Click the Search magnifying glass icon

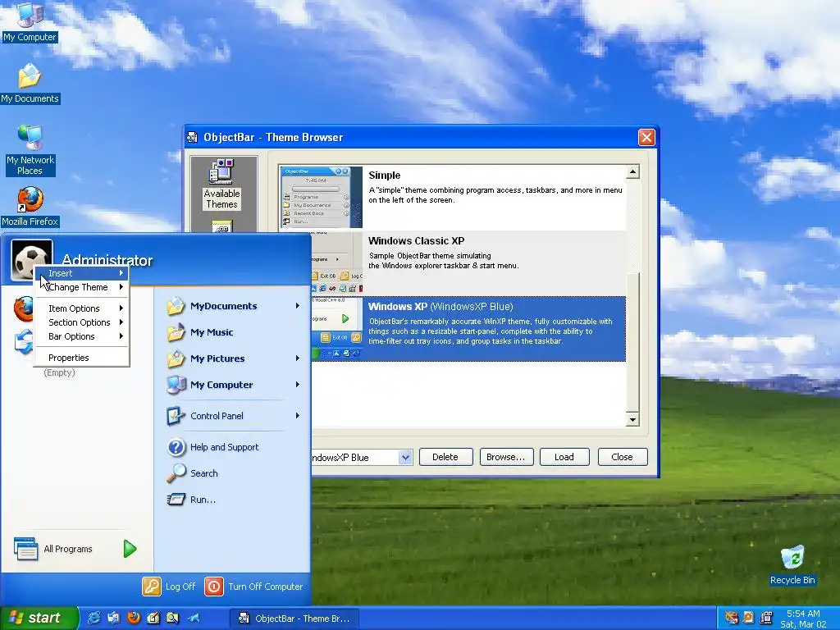176,473
